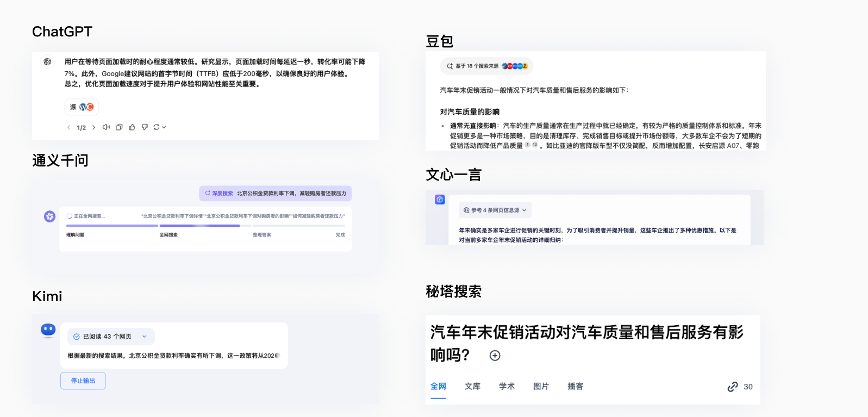This screenshot has width=868, height=417.
Task: Switch to the 文库 tab
Action: tap(472, 386)
